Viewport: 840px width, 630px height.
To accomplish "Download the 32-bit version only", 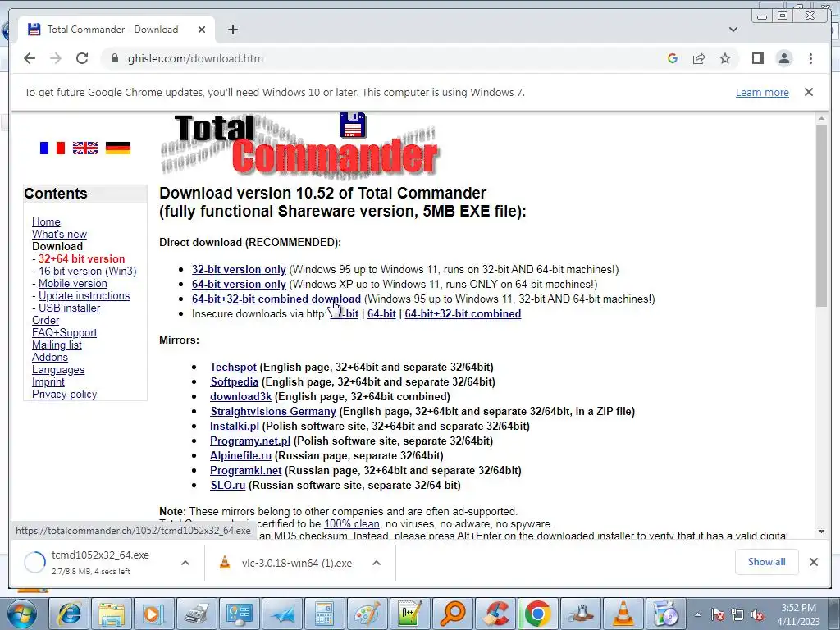I will 239,269.
